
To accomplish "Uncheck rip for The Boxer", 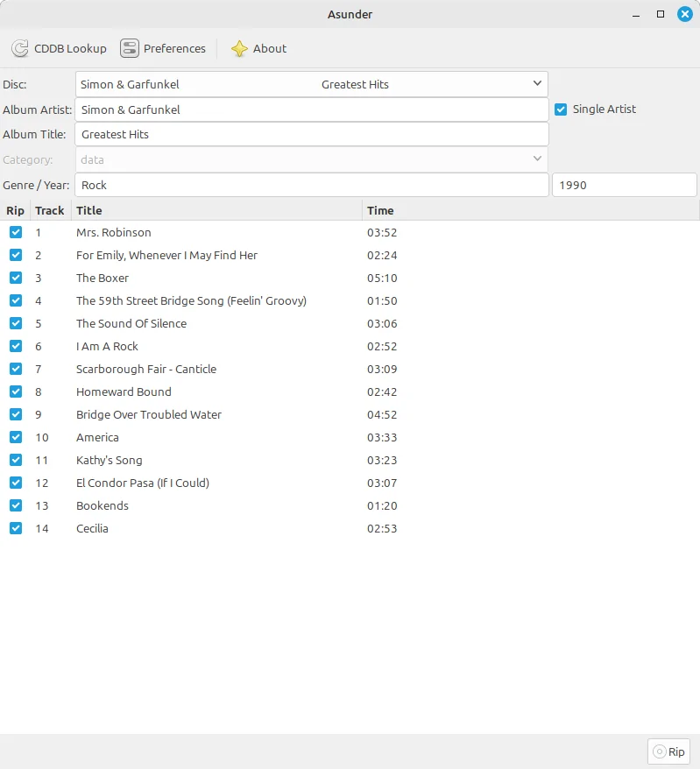I will (16, 278).
